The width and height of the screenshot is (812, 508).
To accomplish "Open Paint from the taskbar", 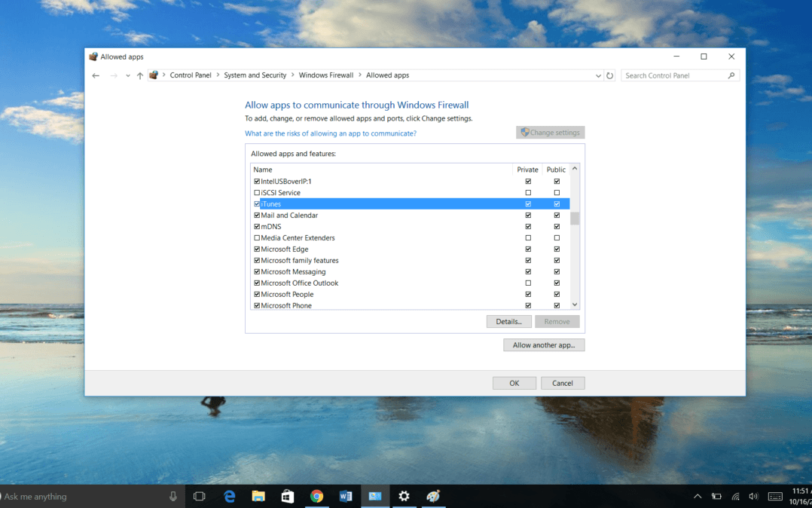I will point(433,496).
